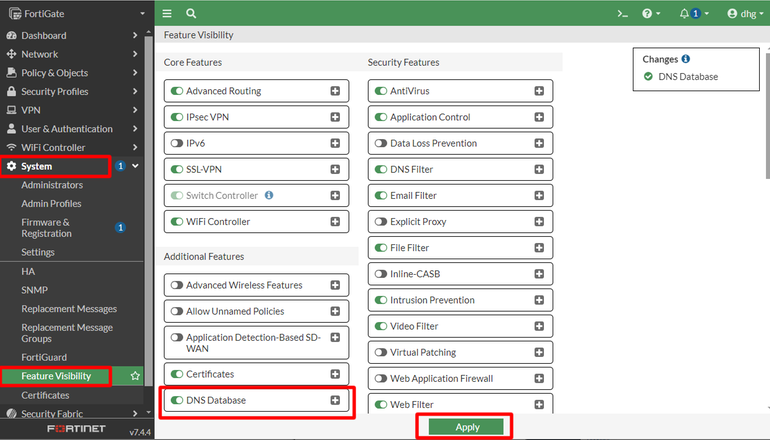Image resolution: width=770 pixels, height=440 pixels.
Task: Click the plus icon on Virtual Patching
Action: [x=539, y=352]
